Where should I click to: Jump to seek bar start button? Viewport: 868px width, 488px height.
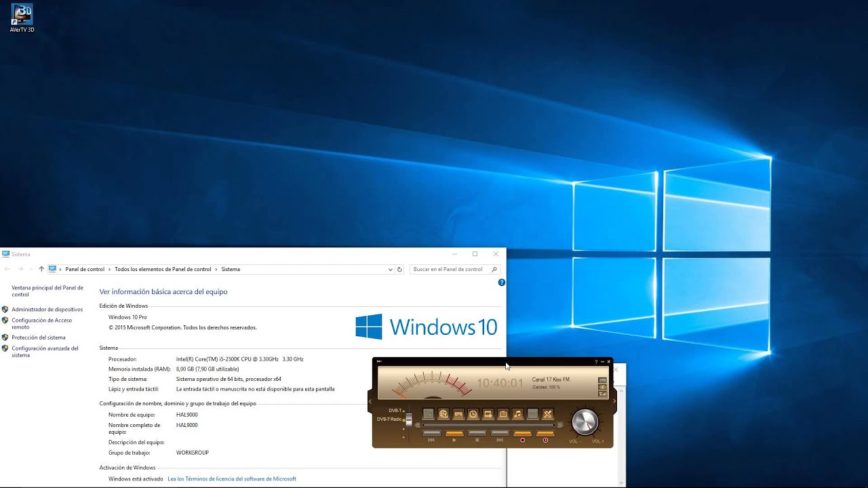418,425
